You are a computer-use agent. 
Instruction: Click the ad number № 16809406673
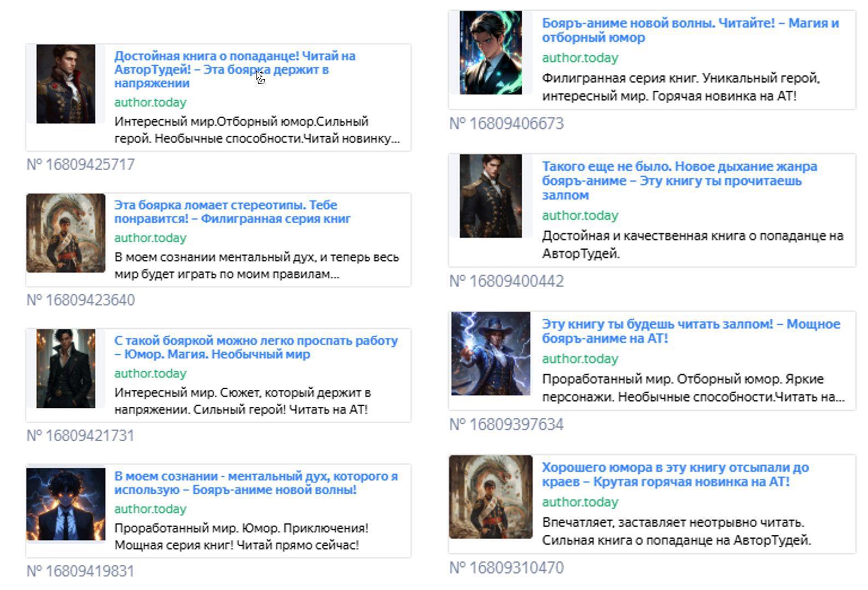click(x=506, y=124)
